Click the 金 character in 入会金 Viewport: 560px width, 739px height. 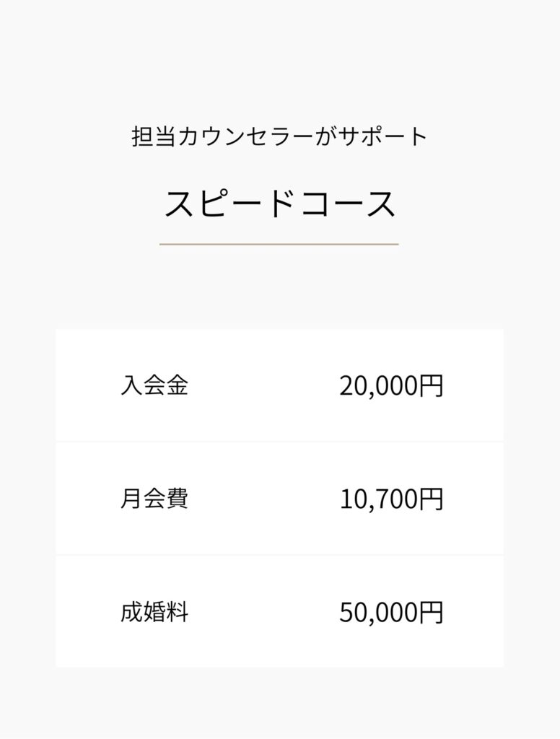(x=177, y=386)
